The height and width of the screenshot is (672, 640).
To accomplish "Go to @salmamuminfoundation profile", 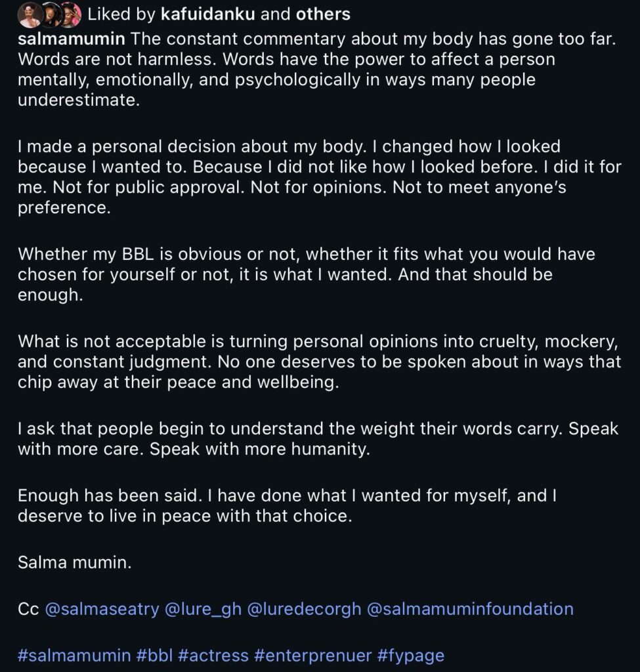I will 470,609.
